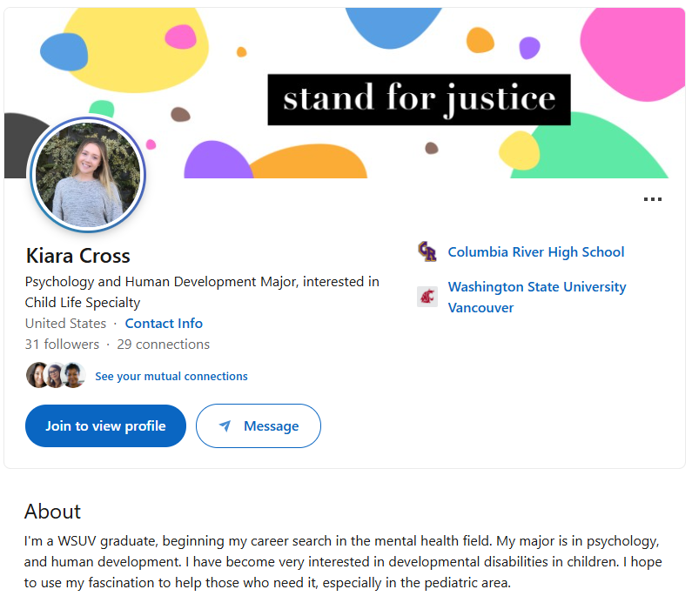Click the About section heading

[52, 511]
